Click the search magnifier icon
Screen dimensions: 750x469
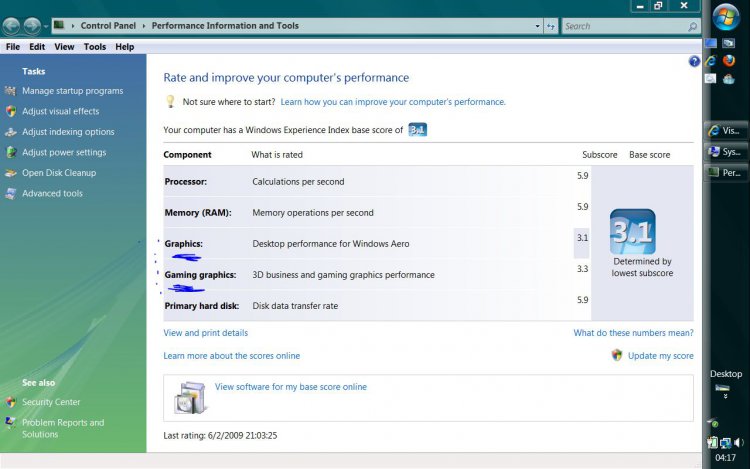click(692, 27)
